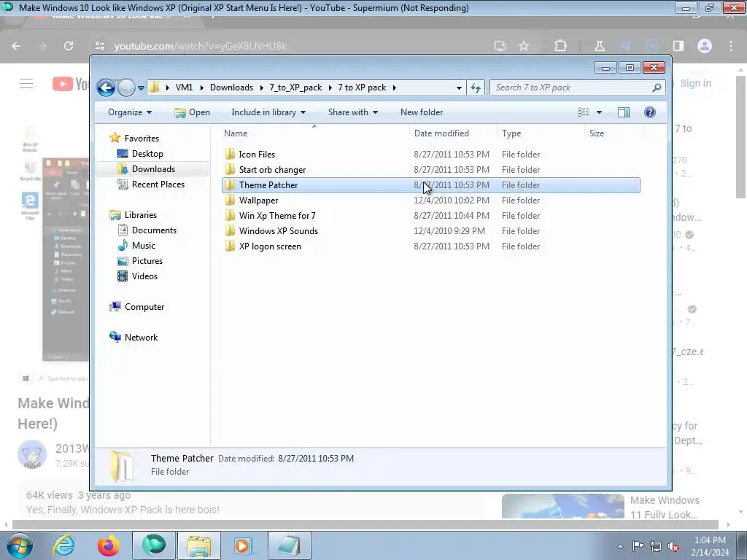This screenshot has width=747, height=560.
Task: Open Desktop in navigation pane
Action: 147,154
